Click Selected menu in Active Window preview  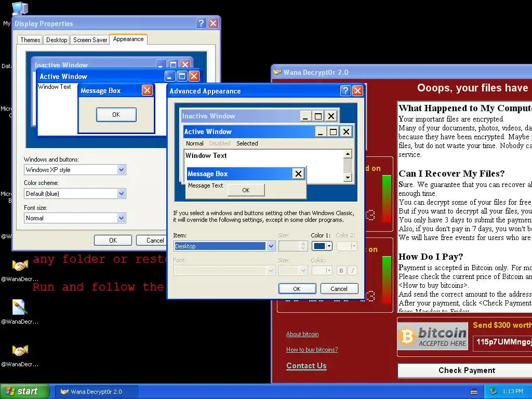click(247, 143)
